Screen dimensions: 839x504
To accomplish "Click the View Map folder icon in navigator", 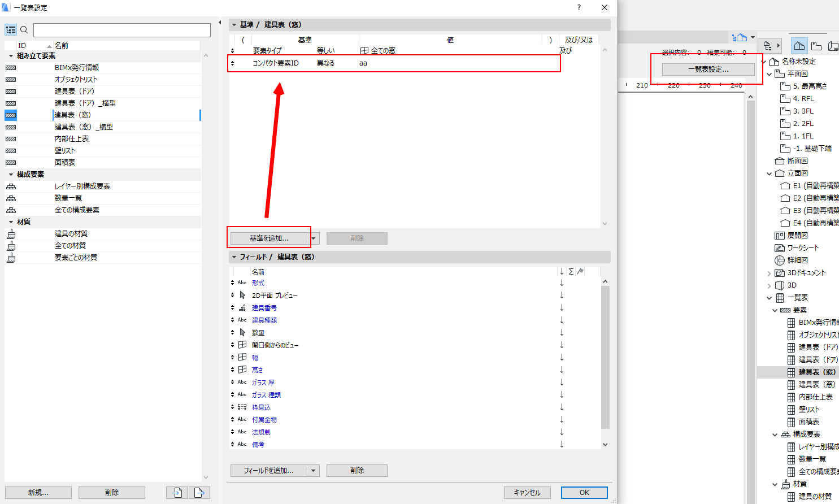I will click(816, 46).
